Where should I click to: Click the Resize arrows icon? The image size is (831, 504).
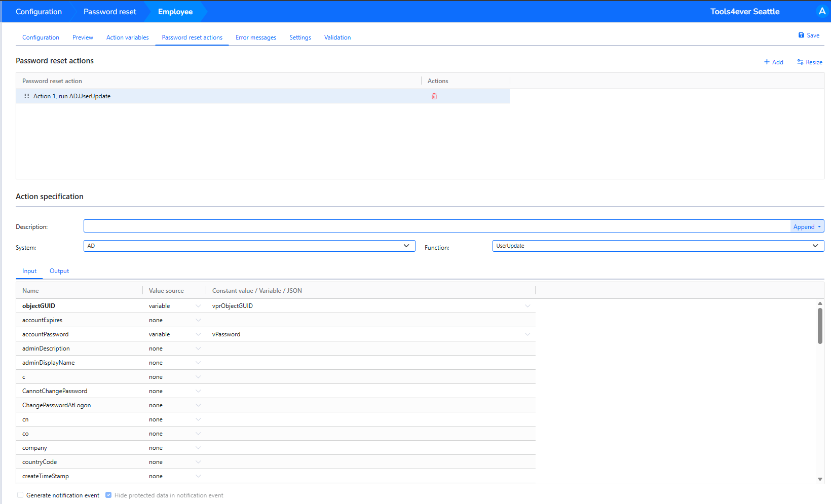coord(800,62)
